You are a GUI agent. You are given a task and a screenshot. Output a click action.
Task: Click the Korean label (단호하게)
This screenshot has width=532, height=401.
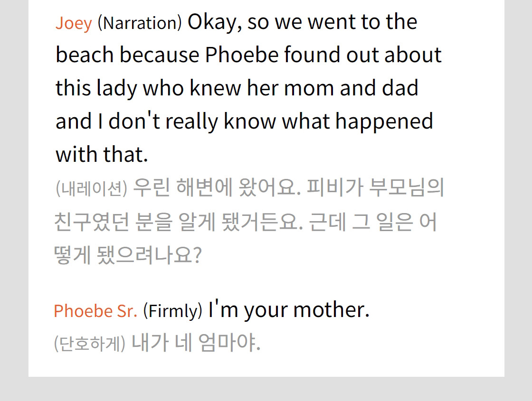coord(90,344)
